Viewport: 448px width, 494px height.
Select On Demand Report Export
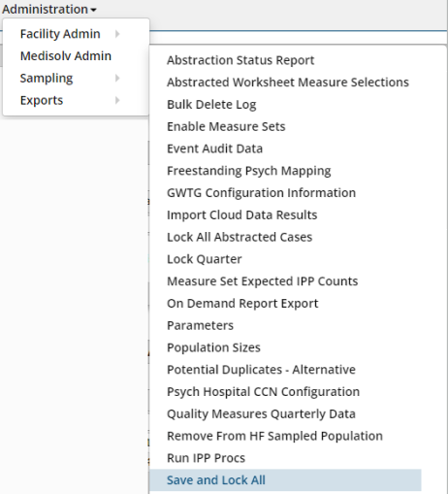(242, 304)
